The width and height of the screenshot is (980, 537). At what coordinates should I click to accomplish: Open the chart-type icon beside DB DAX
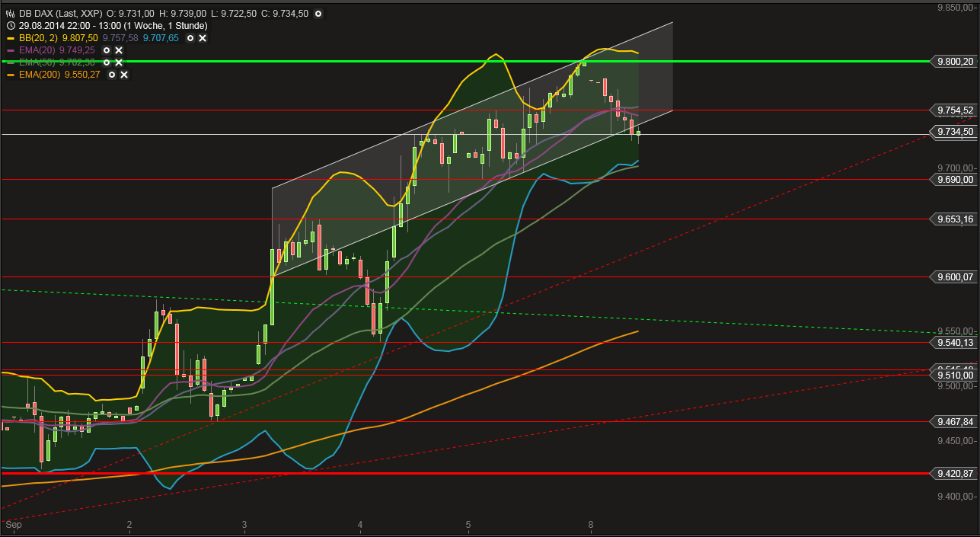(10, 14)
